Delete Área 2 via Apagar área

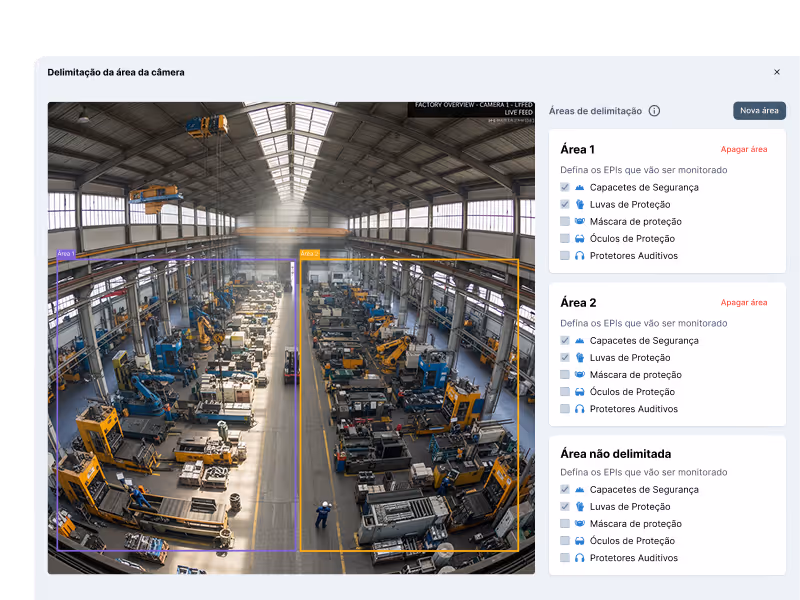pos(744,303)
